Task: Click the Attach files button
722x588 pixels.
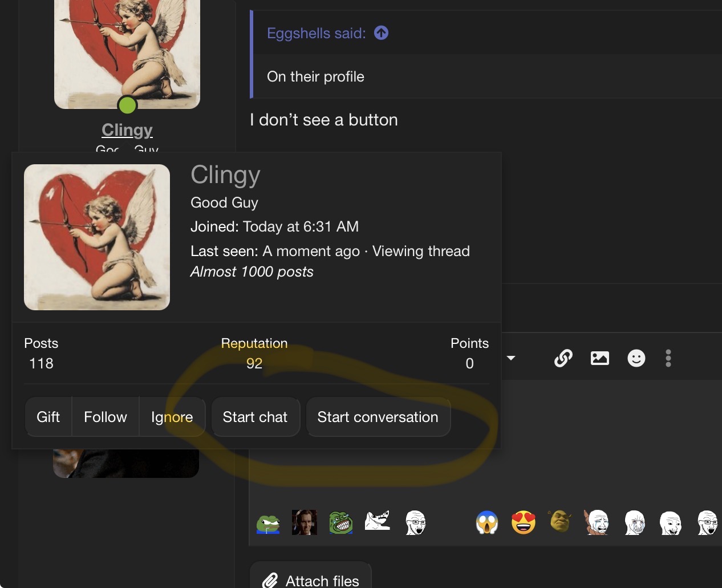Action: pyautogui.click(x=311, y=580)
